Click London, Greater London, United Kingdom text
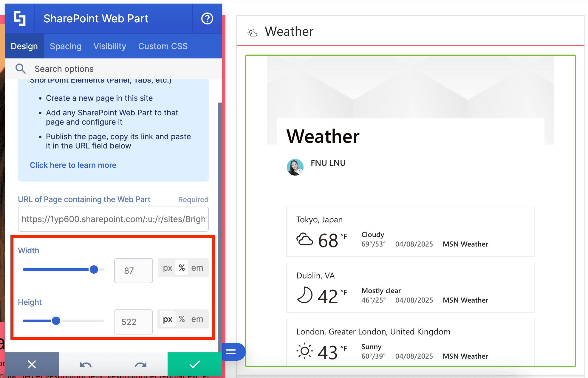Image resolution: width=588 pixels, height=378 pixels. (x=373, y=332)
